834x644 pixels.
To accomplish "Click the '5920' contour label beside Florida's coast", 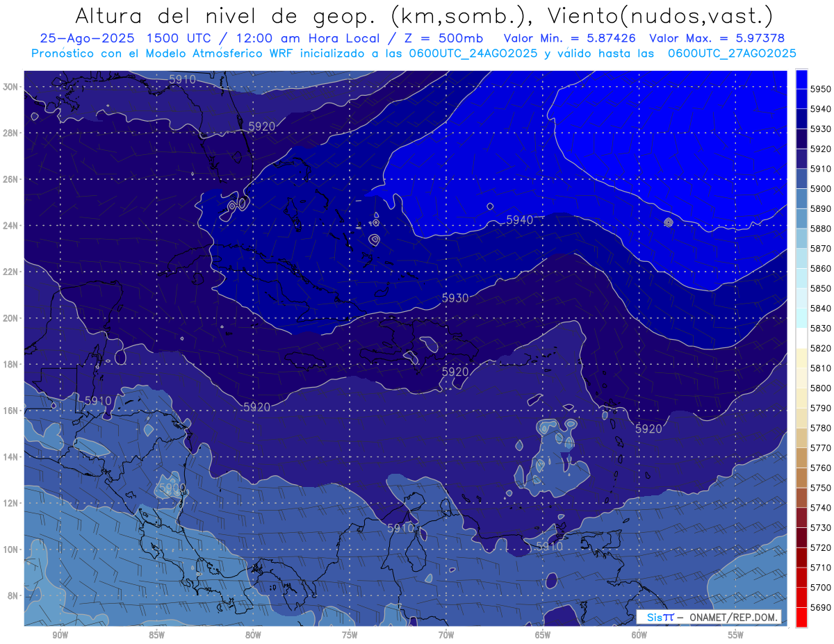I will pyautogui.click(x=262, y=126).
